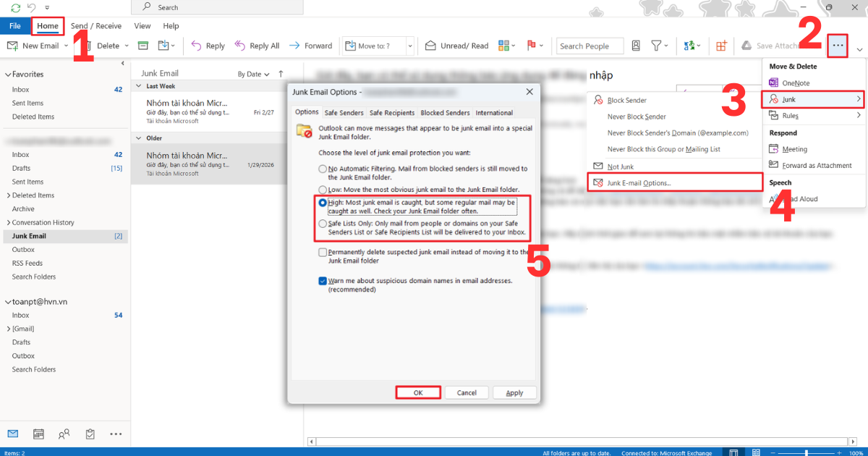Switch to the Blocked Senders tab
Screen dimensions: 868x456
click(x=444, y=112)
